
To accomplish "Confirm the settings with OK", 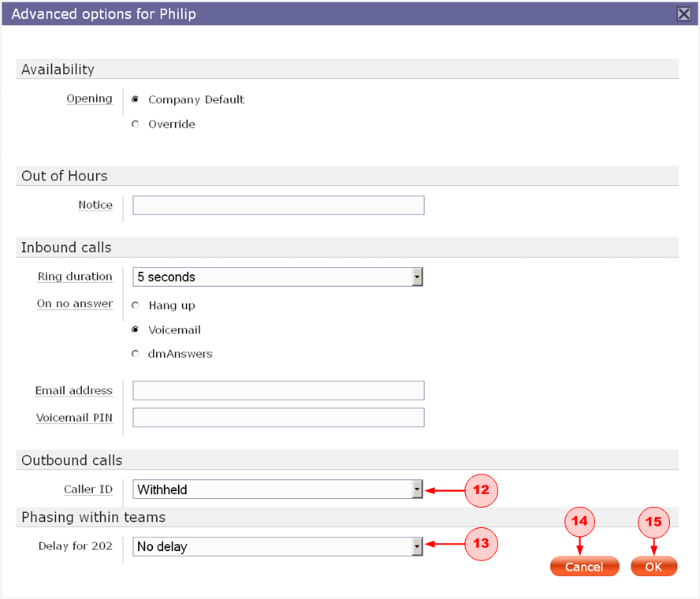I will pos(653,567).
